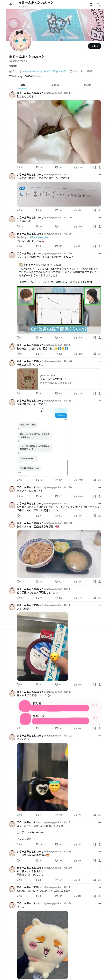Go back using the arrow in the header
The width and height of the screenshot is (110, 980).
(x=11, y=5)
